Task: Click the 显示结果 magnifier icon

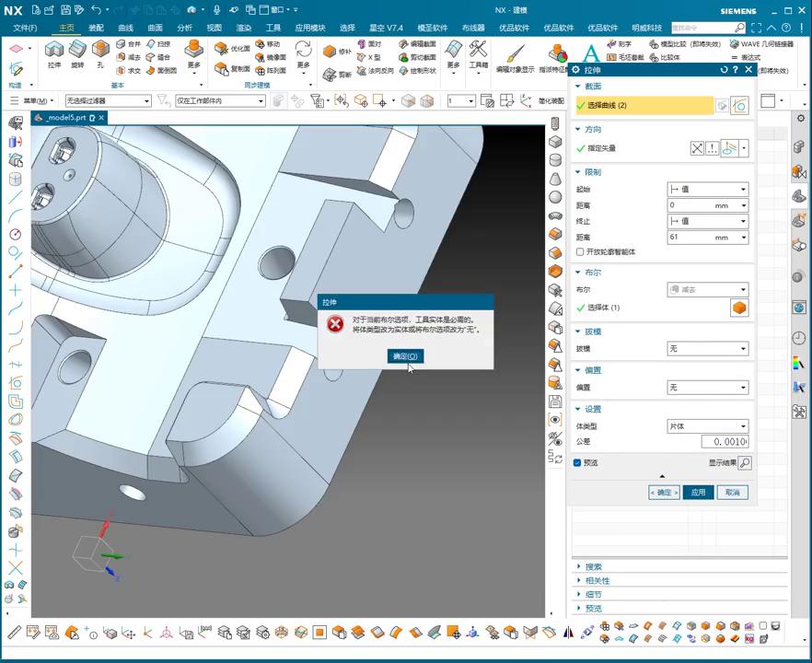Action: click(745, 463)
